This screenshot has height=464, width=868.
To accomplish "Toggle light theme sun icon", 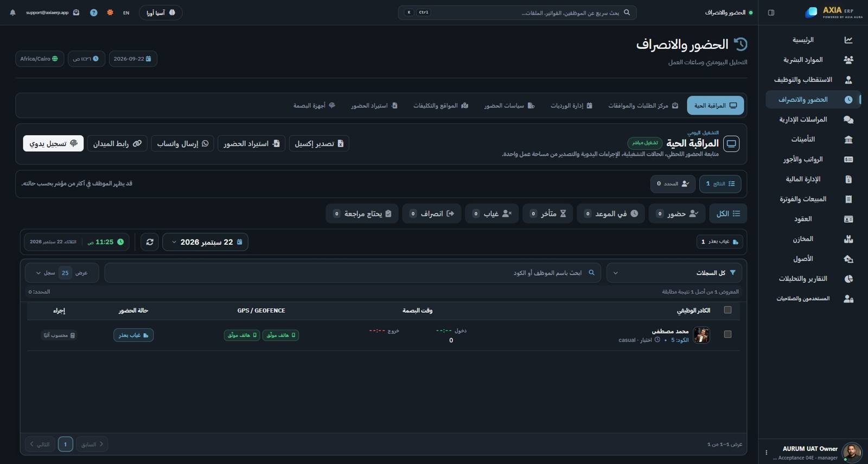I will pos(110,12).
